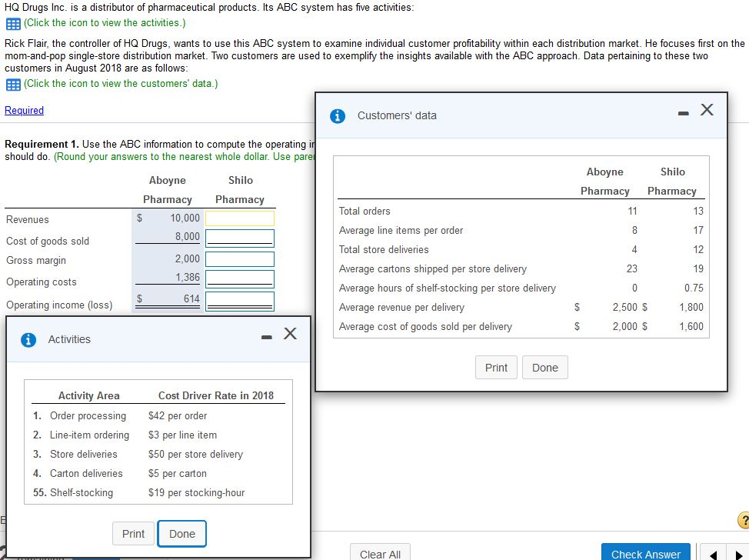Click the Activities info icon

click(28, 340)
